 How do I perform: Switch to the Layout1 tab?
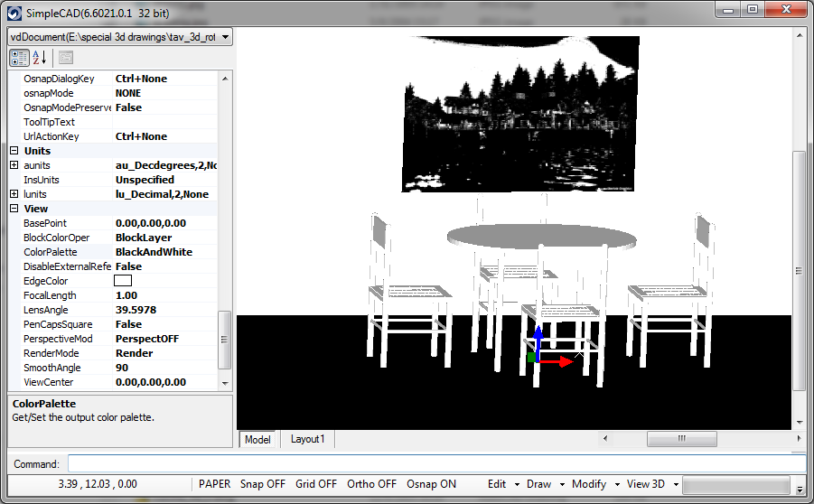coord(307,439)
